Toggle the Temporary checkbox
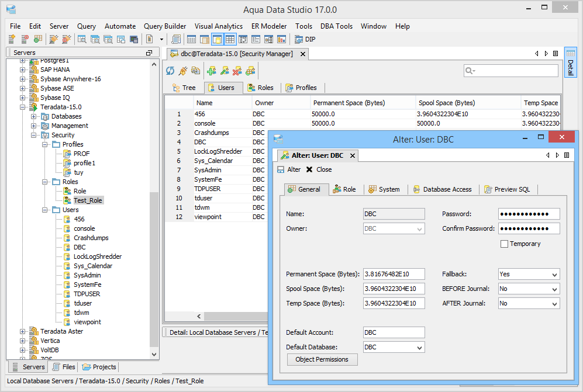 (x=504, y=244)
